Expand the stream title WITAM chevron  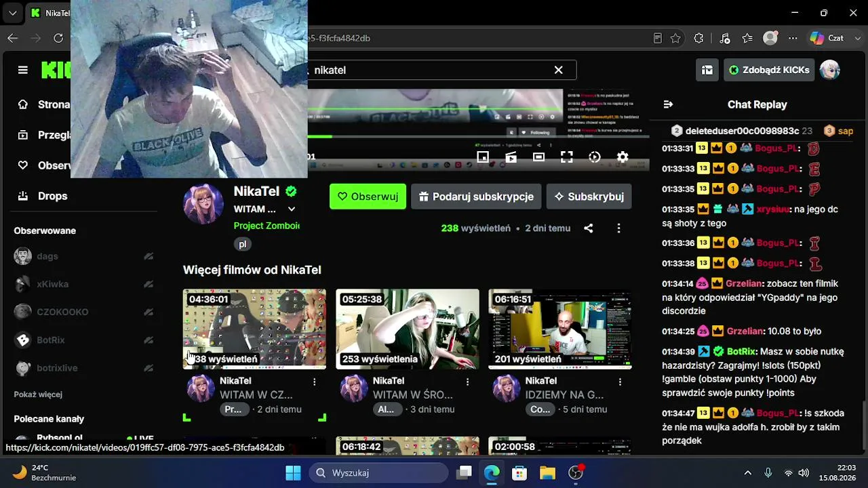292,209
